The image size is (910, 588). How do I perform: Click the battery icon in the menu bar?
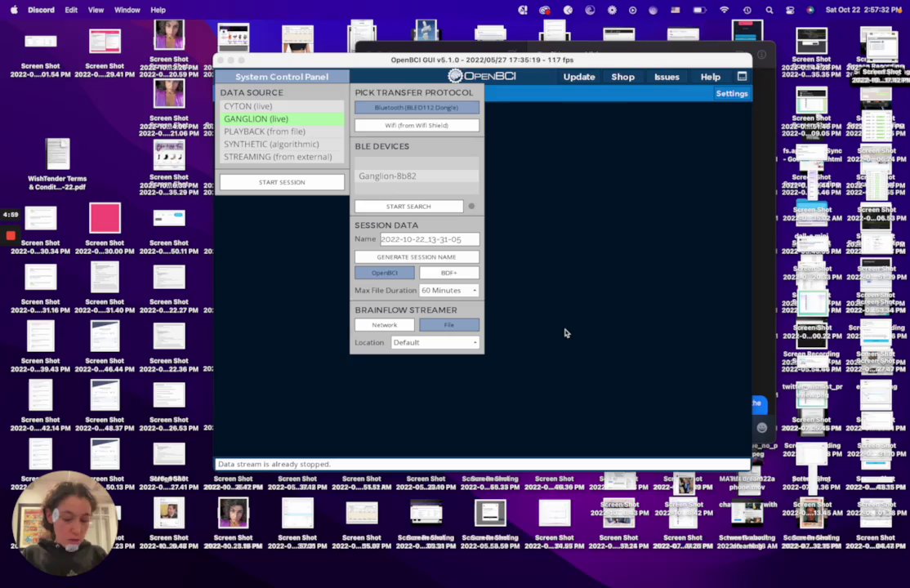coord(700,10)
